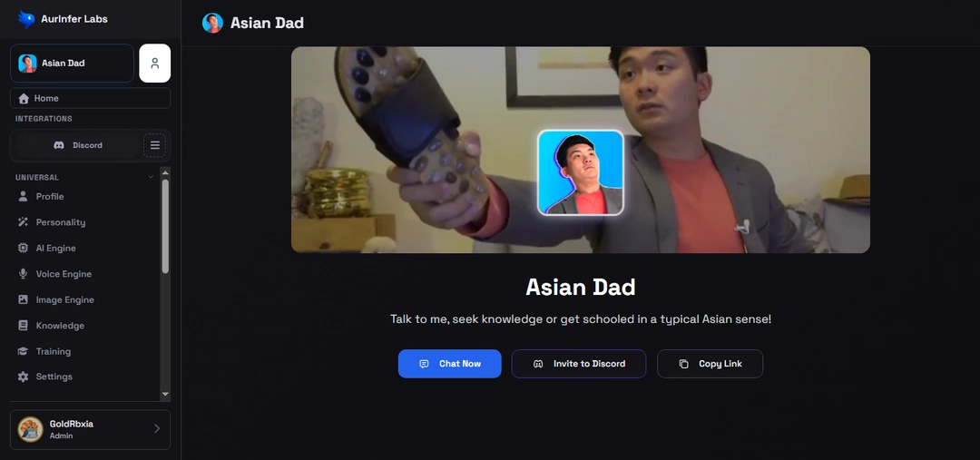
Task: Click the AurInfer Labs bird logo
Action: (25, 19)
